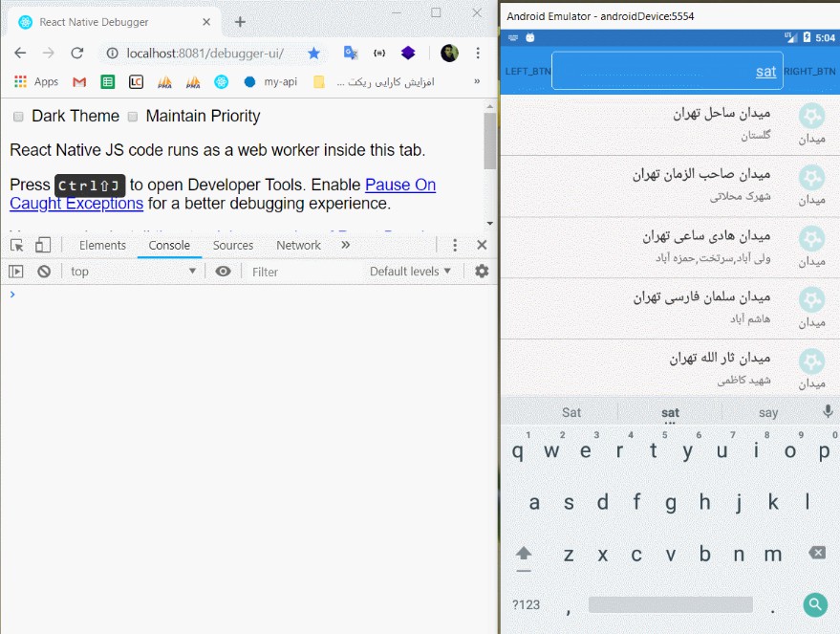Open the green Sheets bookmark
The width and height of the screenshot is (840, 634).
(x=108, y=82)
